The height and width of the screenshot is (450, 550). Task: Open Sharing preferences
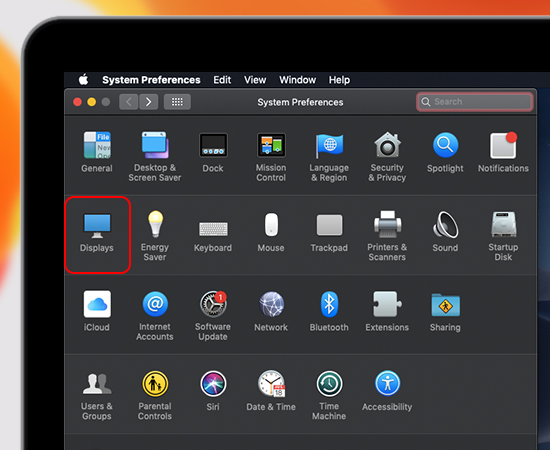[x=445, y=312]
